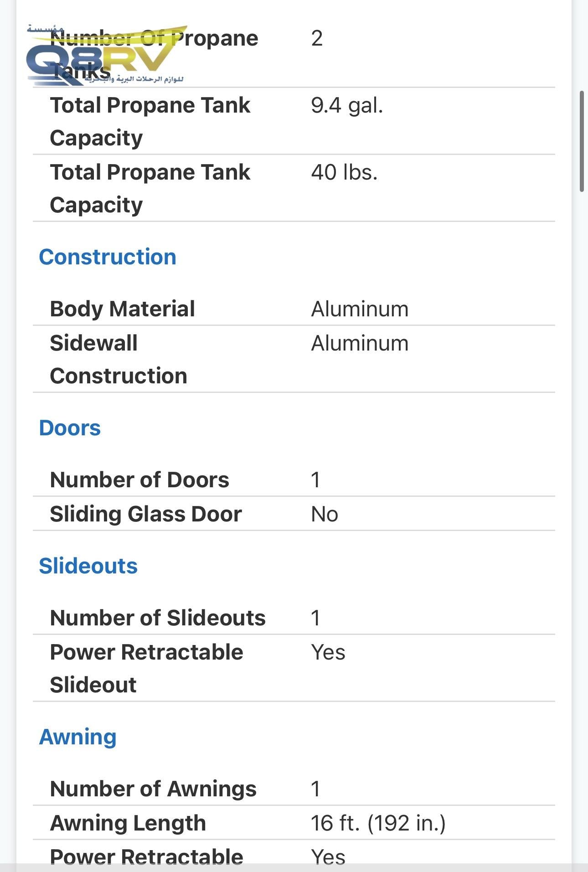Viewport: 588px width, 872px height.
Task: Select the 40 lbs. capacity value
Action: pyautogui.click(x=344, y=172)
